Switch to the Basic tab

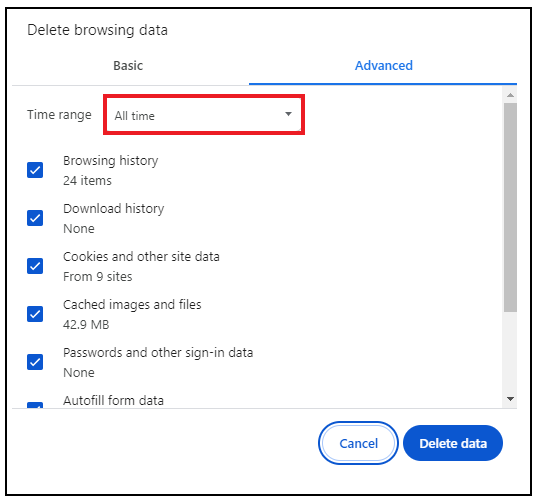coord(128,65)
